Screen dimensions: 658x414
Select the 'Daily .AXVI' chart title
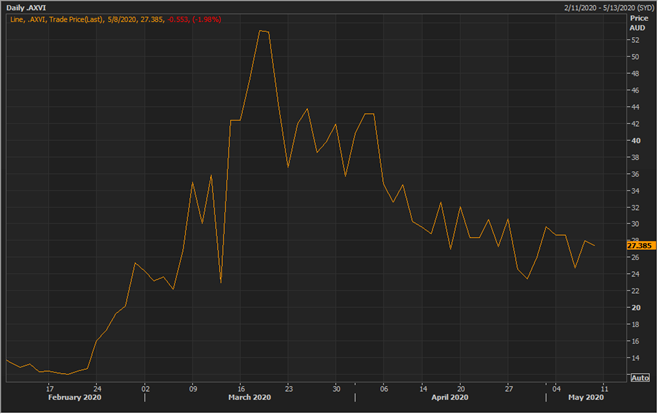coord(26,8)
